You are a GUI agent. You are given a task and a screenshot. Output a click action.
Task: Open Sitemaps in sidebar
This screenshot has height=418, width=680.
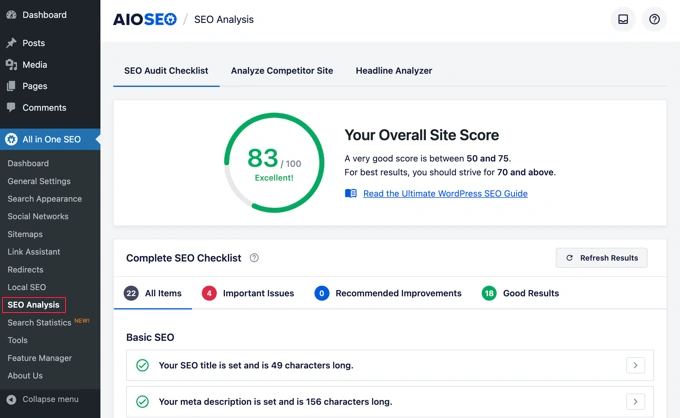[25, 234]
